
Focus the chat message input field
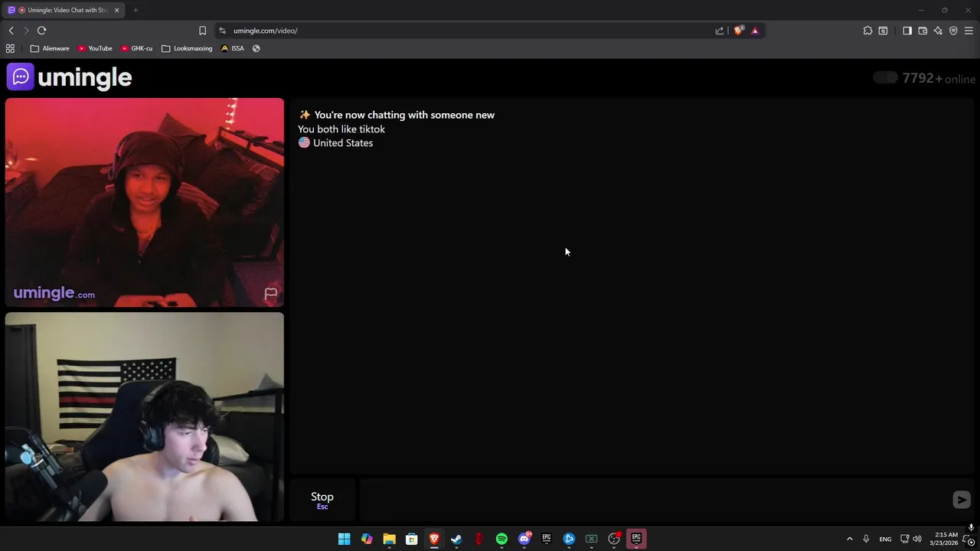click(655, 500)
